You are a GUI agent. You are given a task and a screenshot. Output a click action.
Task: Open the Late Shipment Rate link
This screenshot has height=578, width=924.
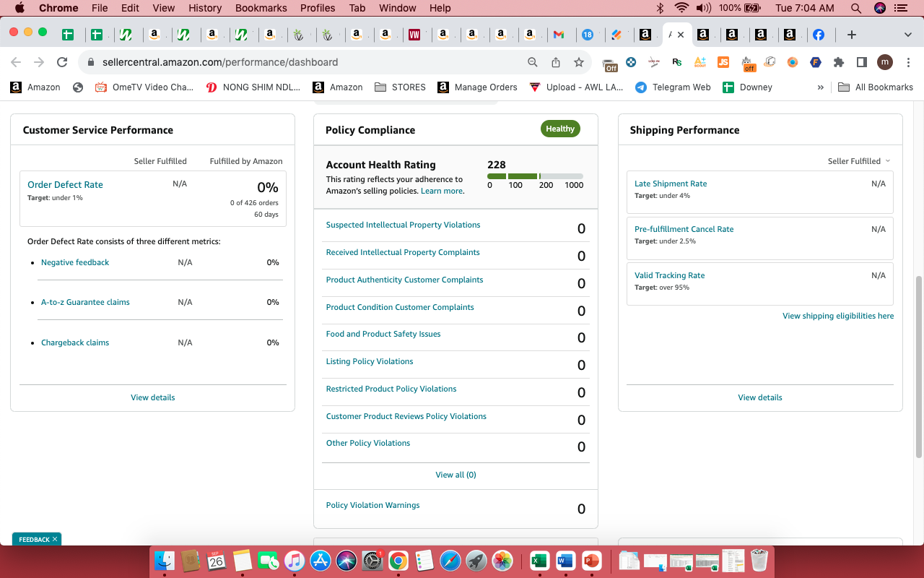coord(671,184)
